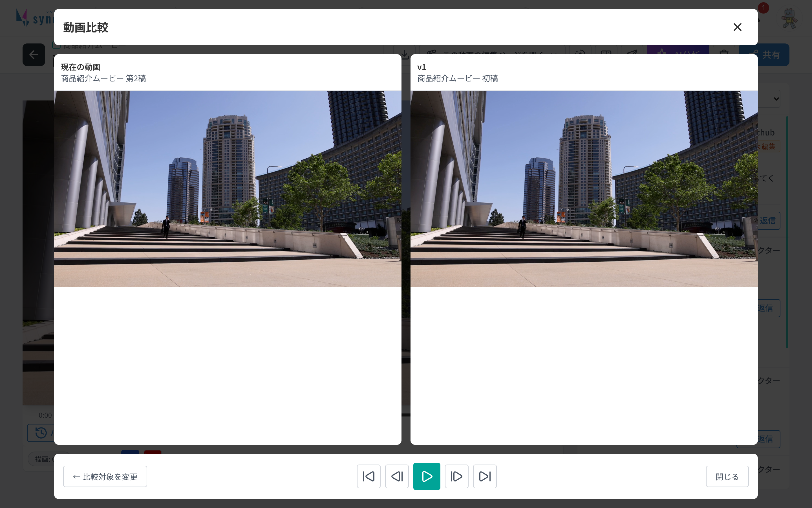Viewport: 812px width, 508px height.
Task: Click the 現在の動画 video preview
Action: coord(228,189)
